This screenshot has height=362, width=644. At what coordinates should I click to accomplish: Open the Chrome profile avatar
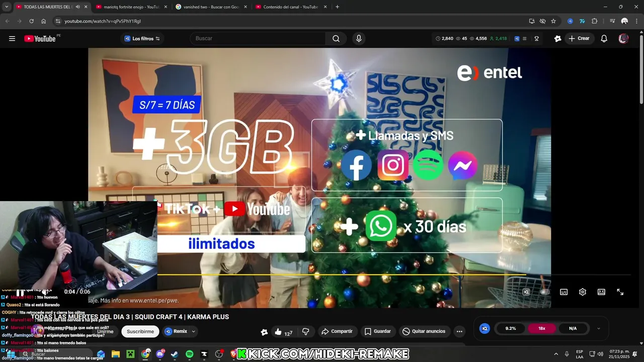pyautogui.click(x=624, y=21)
